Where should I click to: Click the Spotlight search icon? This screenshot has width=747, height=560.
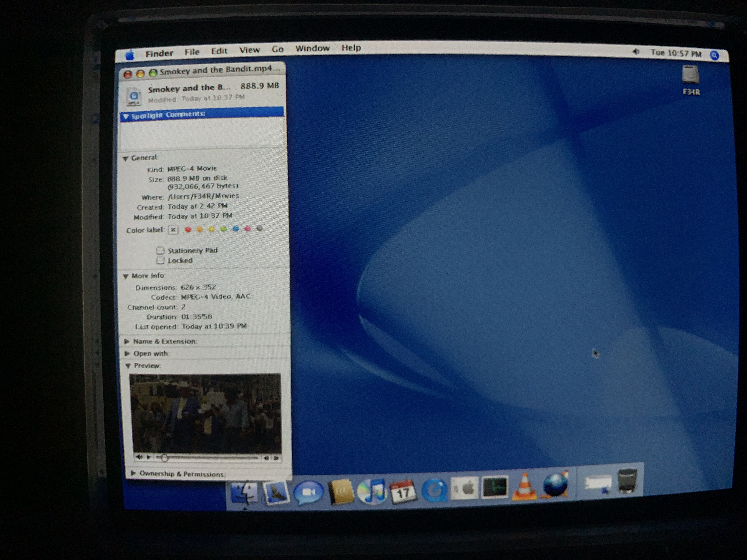coord(714,55)
